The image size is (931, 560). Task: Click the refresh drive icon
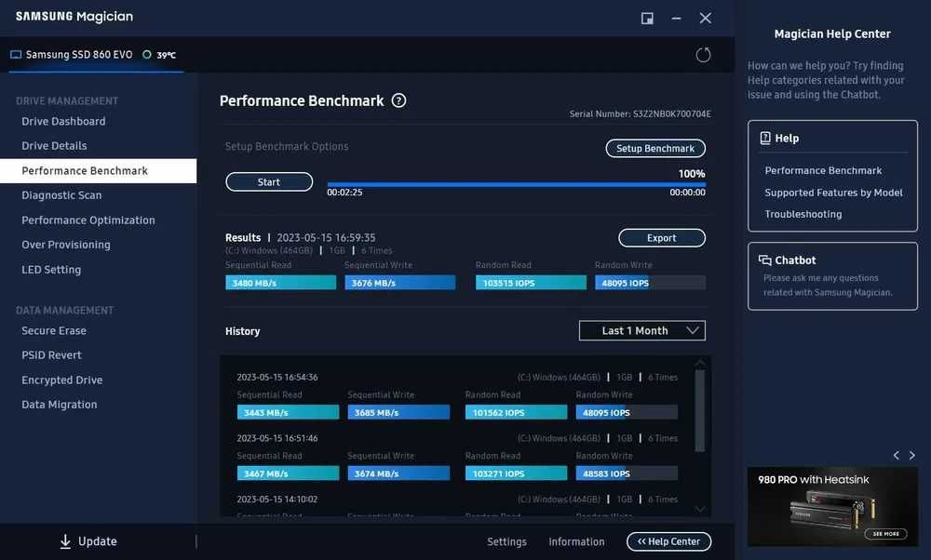(703, 55)
